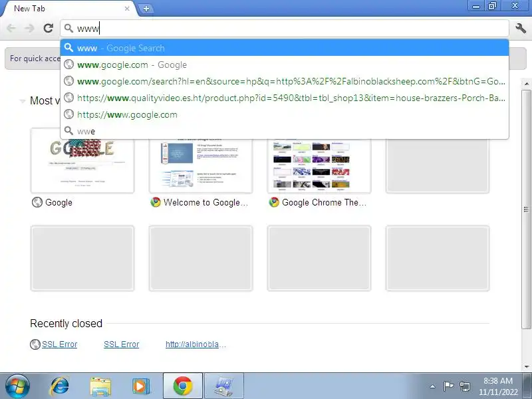This screenshot has height=399, width=532.
Task: Click the 'Welcome to Google...' caption
Action: point(206,203)
